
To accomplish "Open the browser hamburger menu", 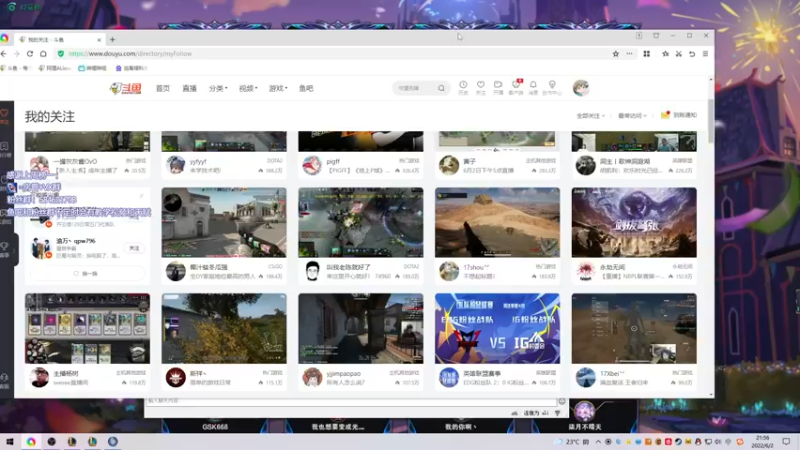I will pyautogui.click(x=706, y=54).
